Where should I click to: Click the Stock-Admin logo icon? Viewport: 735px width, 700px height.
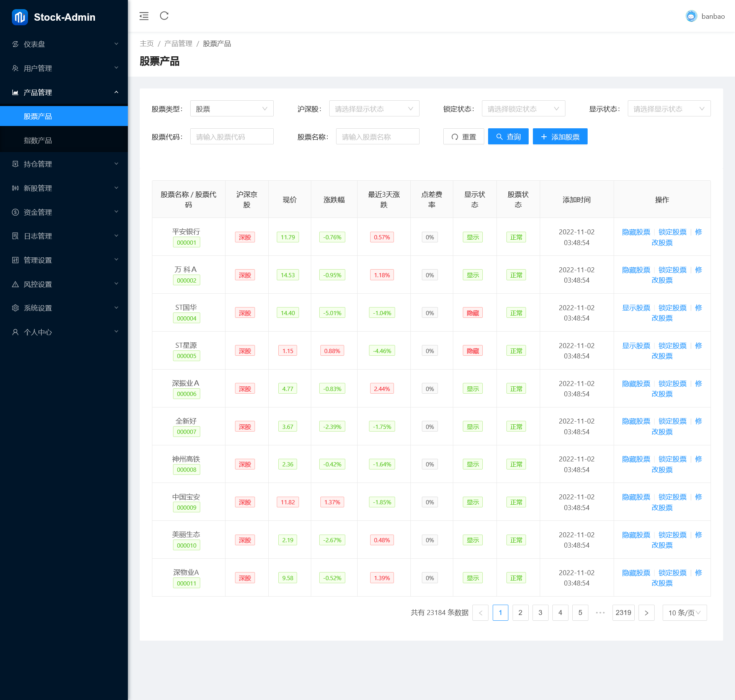[x=20, y=17]
